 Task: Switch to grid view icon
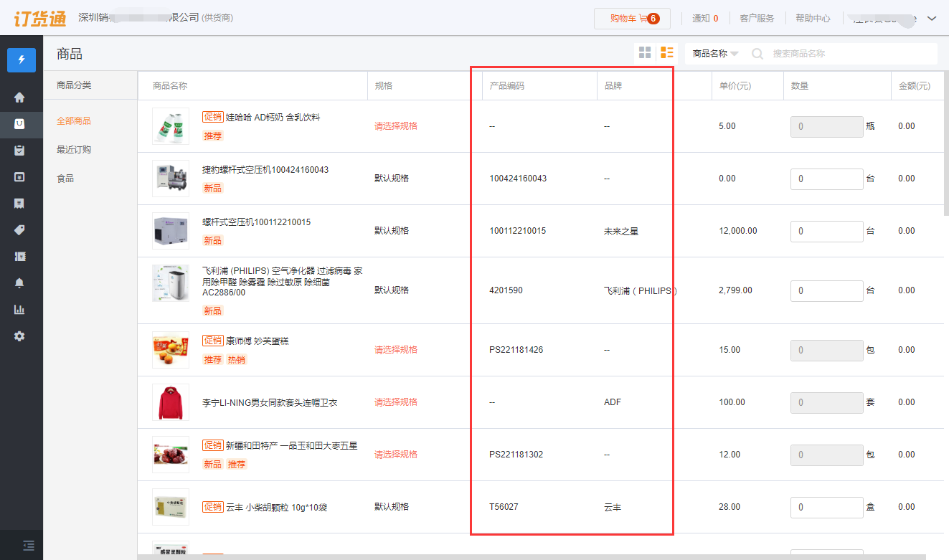coord(645,52)
